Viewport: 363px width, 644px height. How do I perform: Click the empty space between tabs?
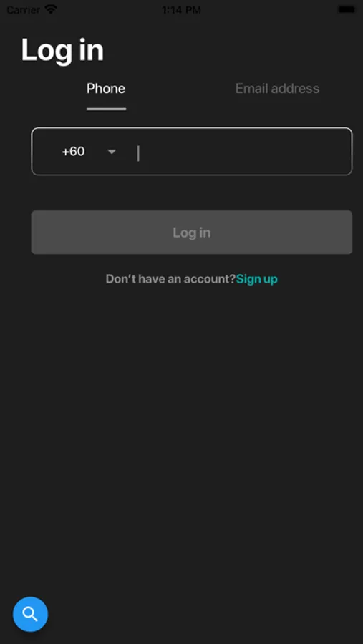180,89
